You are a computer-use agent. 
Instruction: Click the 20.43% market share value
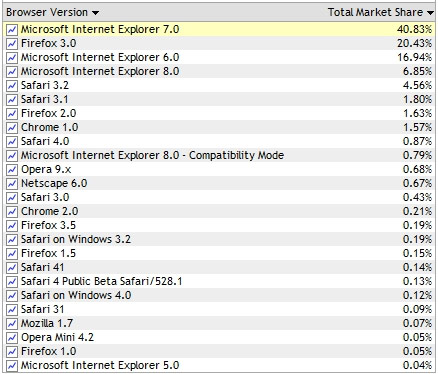[x=414, y=43]
